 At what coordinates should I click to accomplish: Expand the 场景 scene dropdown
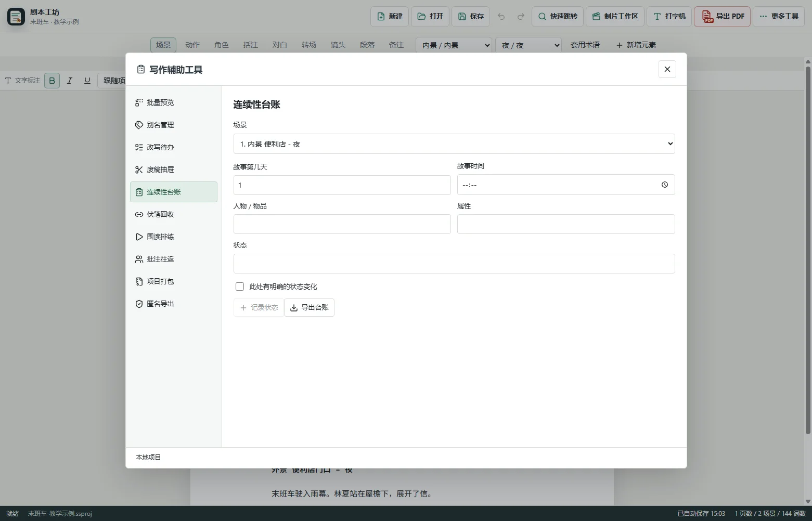pyautogui.click(x=454, y=144)
